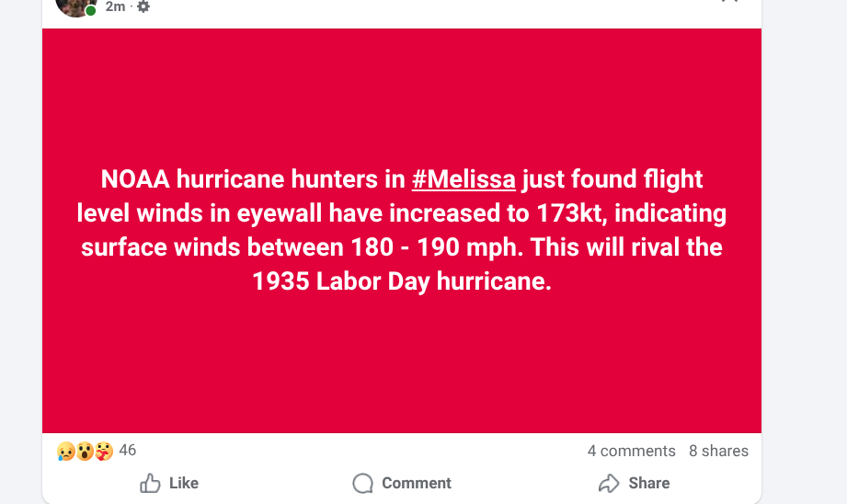Click the Share arrow icon
Viewport: 847px width, 504px height.
click(609, 483)
